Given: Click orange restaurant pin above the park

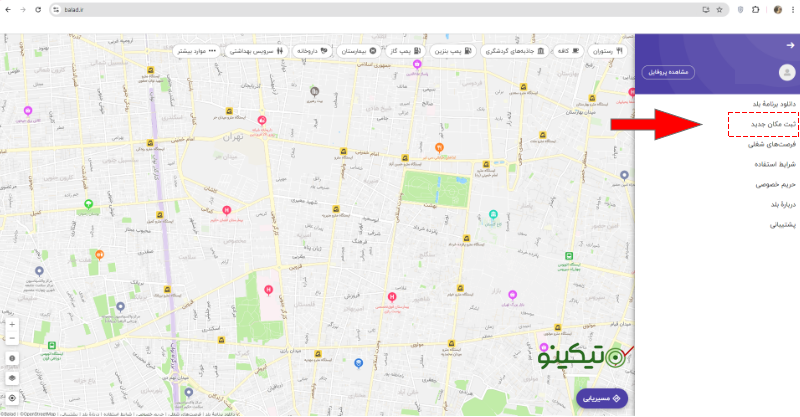Looking at the screenshot, I should pos(439,148).
